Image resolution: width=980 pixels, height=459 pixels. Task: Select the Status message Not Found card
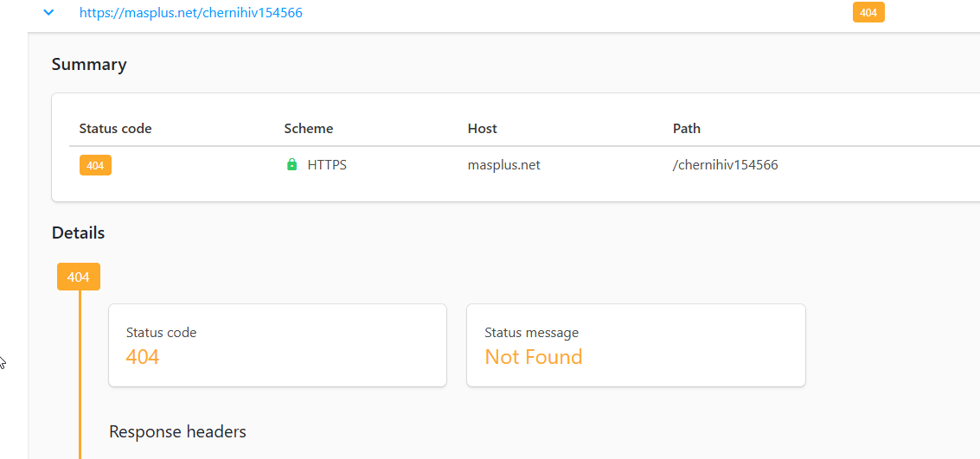point(636,345)
